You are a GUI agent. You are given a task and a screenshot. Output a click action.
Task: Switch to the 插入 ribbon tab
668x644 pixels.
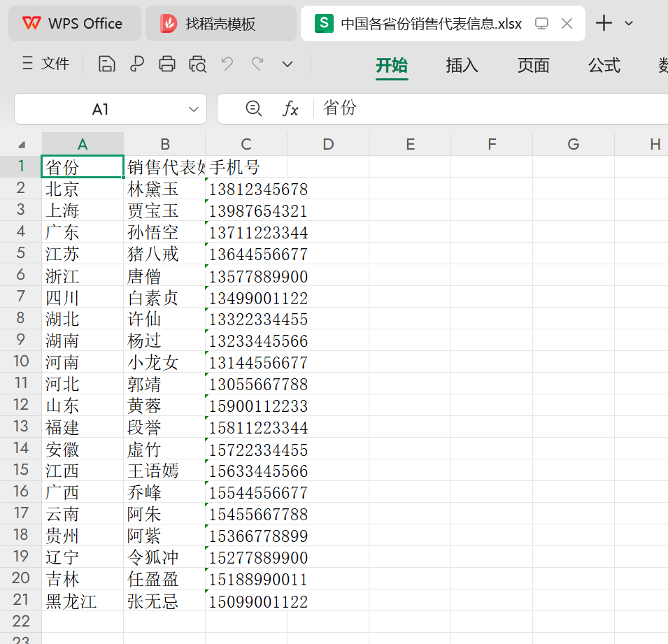(462, 65)
